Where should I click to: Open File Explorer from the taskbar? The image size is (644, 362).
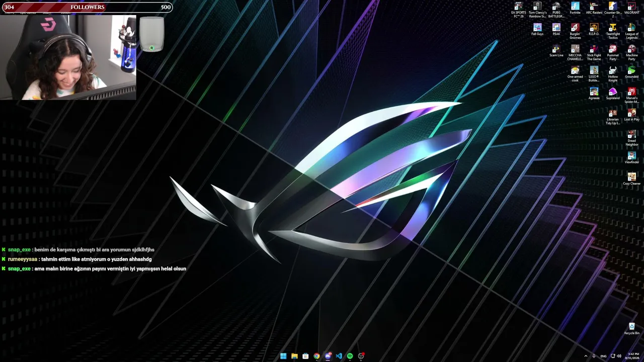click(294, 356)
